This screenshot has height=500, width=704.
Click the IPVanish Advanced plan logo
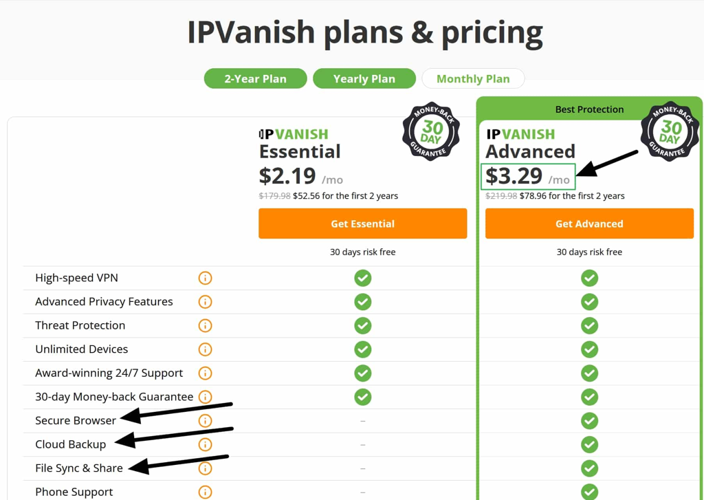tap(520, 134)
